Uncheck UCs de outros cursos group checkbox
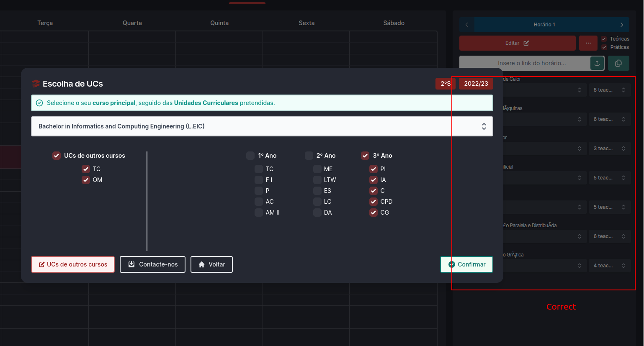 (57, 156)
